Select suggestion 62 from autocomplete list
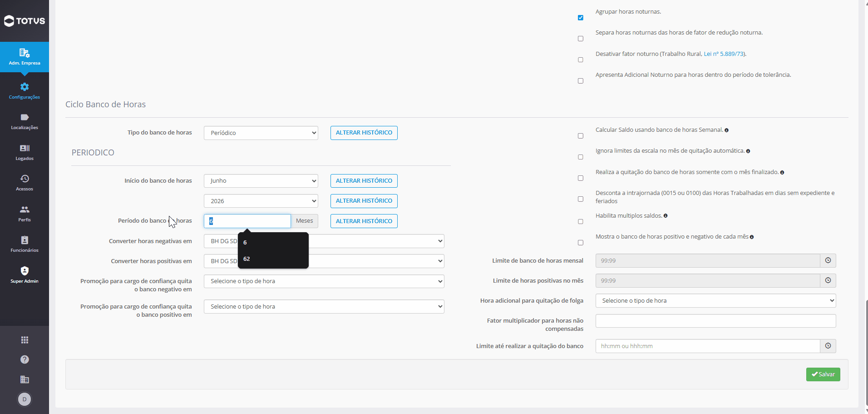 tap(273, 259)
